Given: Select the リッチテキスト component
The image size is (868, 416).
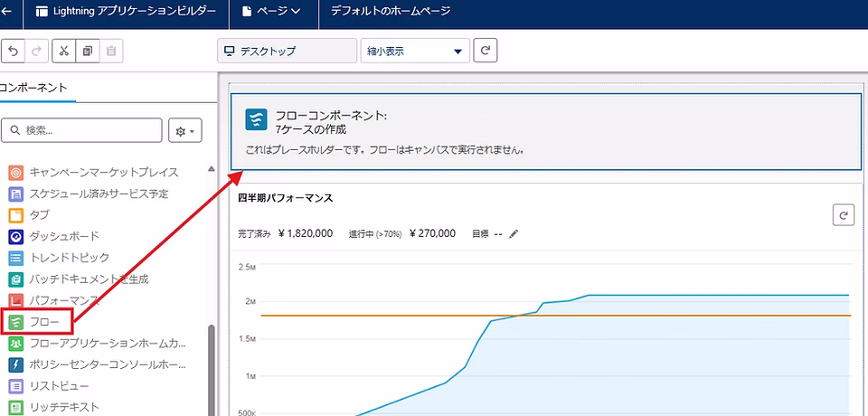Looking at the screenshot, I should click(54, 407).
